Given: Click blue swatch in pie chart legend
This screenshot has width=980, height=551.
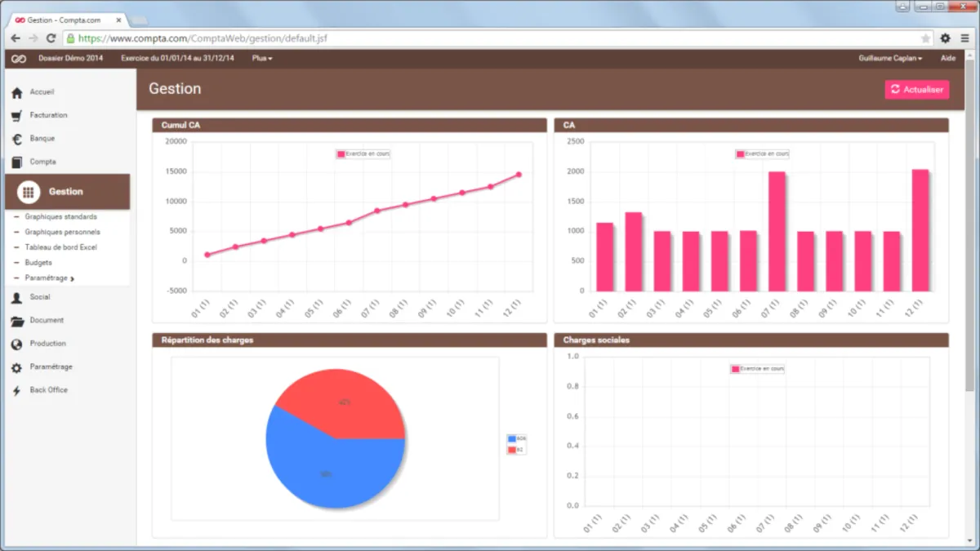Looking at the screenshot, I should tap(512, 438).
